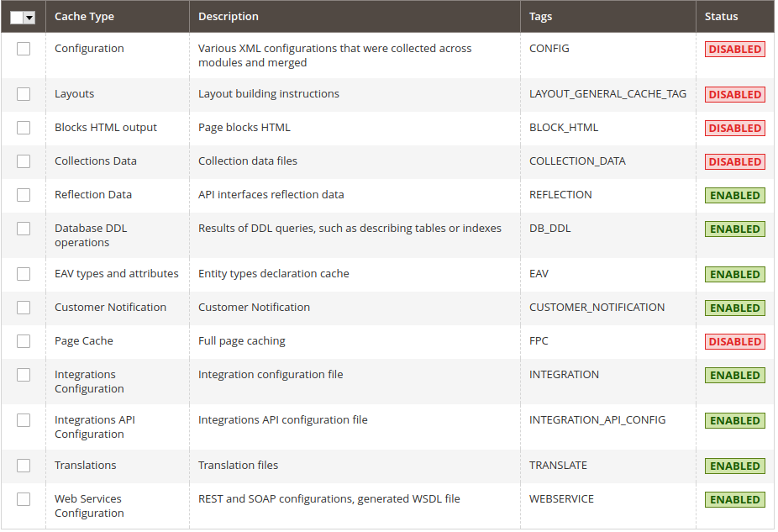Image resolution: width=778 pixels, height=532 pixels.
Task: Click the ENABLED status of Customer Notification
Action: pos(735,308)
